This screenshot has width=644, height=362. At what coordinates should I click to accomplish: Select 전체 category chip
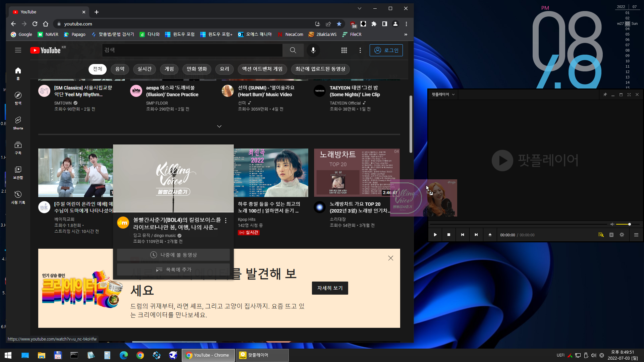click(x=98, y=69)
